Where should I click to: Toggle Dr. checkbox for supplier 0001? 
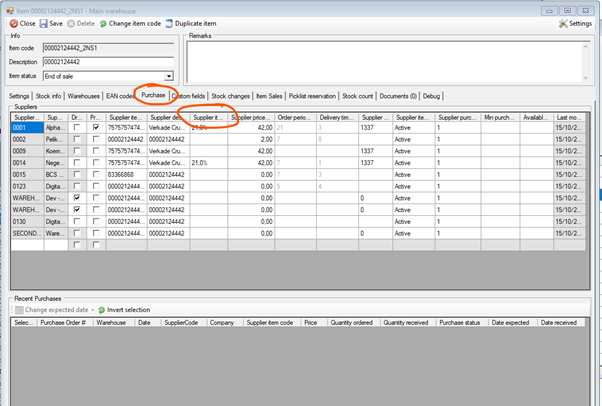[77, 127]
